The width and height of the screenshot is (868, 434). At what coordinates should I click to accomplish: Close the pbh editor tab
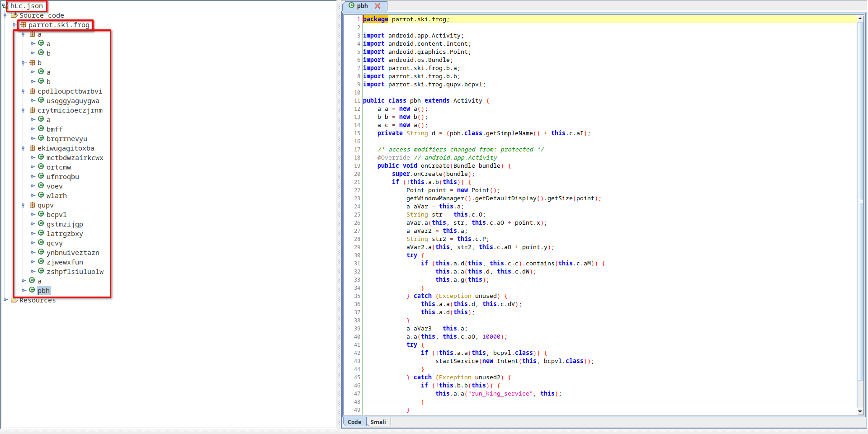click(377, 6)
